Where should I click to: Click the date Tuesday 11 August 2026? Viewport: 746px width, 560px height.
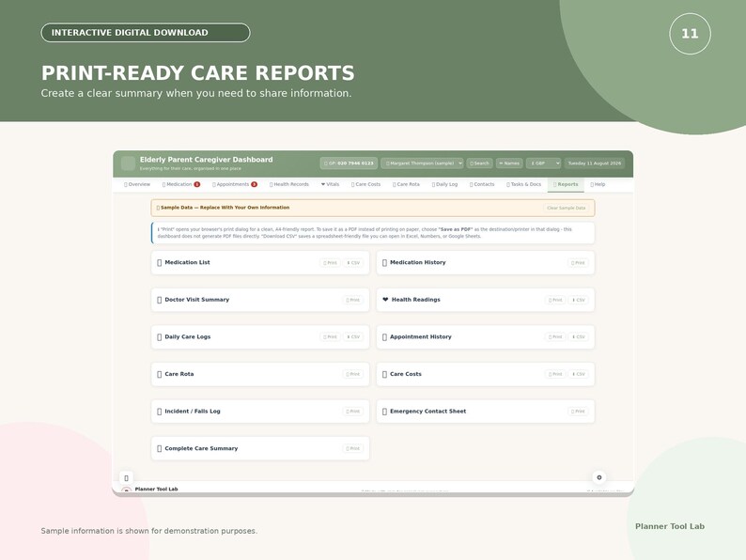click(x=594, y=163)
